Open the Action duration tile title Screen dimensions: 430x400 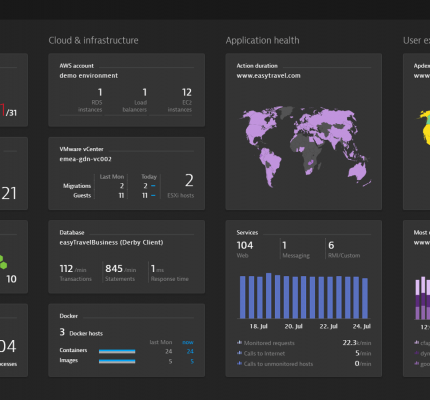[x=257, y=66]
